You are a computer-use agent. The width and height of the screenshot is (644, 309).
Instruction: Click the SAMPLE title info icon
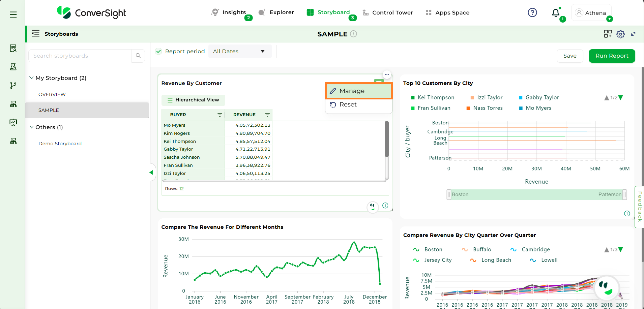tap(353, 34)
